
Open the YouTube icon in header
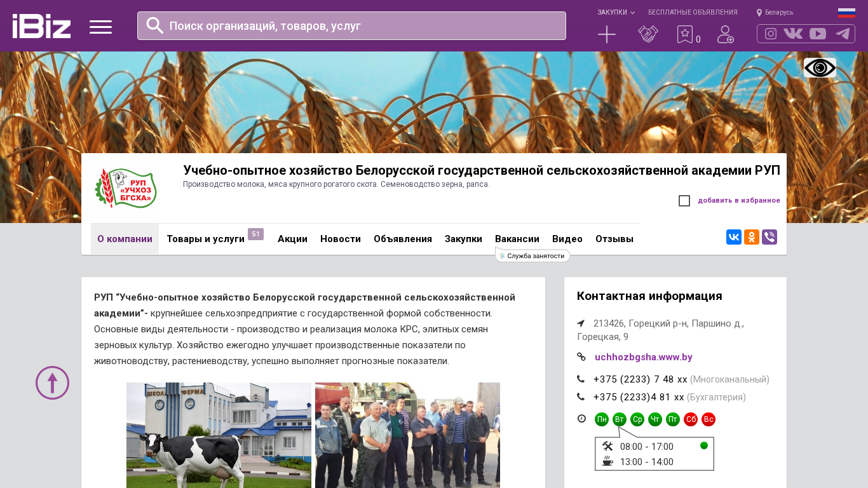coord(818,34)
